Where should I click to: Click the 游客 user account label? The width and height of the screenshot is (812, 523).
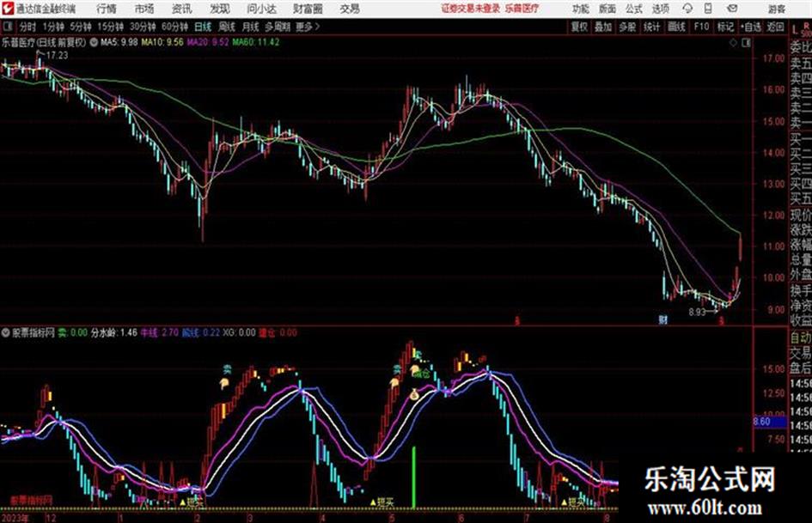(777, 9)
